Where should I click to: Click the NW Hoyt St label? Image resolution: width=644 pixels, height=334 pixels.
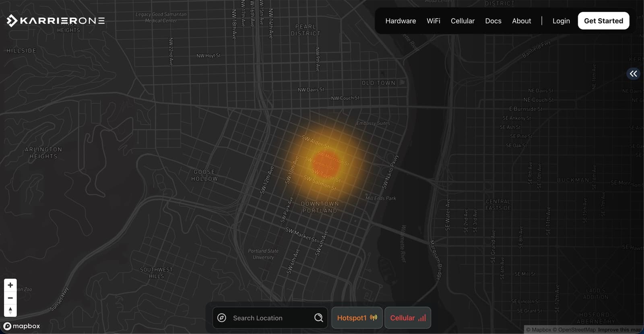click(208, 56)
